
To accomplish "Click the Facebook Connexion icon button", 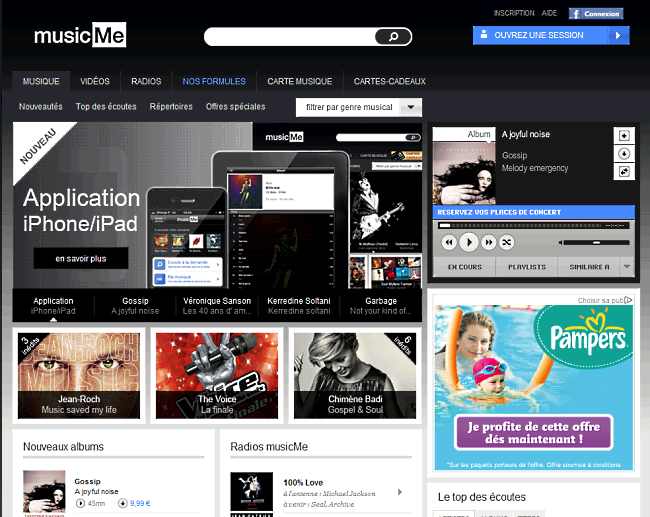I will pyautogui.click(x=596, y=14).
